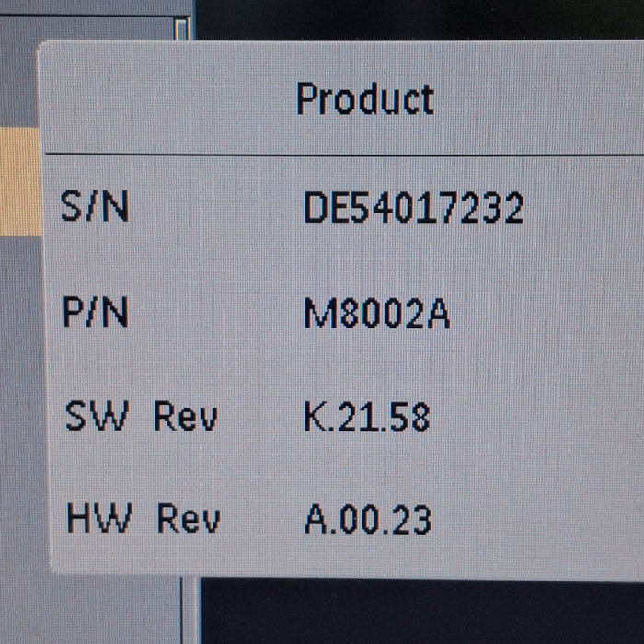Click serial number DE54017232
Viewport: 644px width, 644px height.
coord(413,208)
